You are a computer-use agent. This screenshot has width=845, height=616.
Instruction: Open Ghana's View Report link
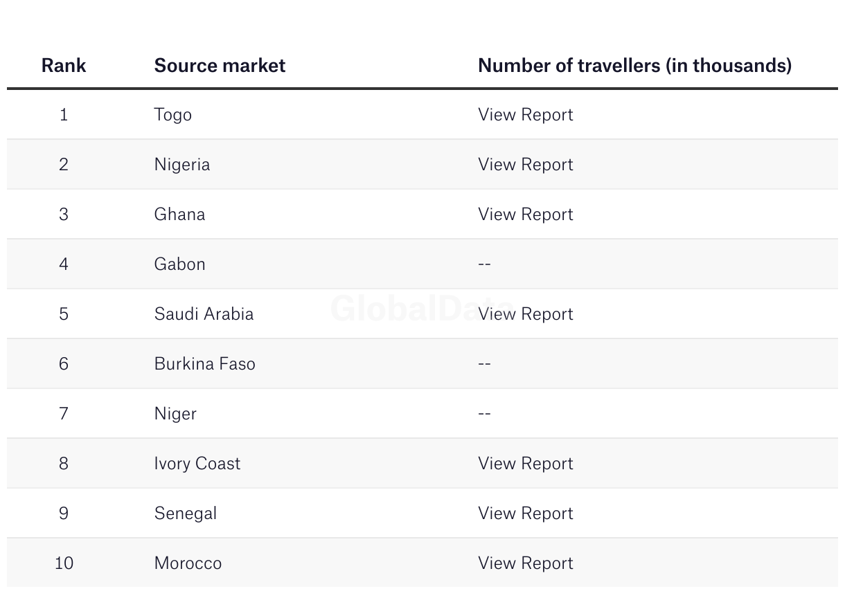(525, 215)
